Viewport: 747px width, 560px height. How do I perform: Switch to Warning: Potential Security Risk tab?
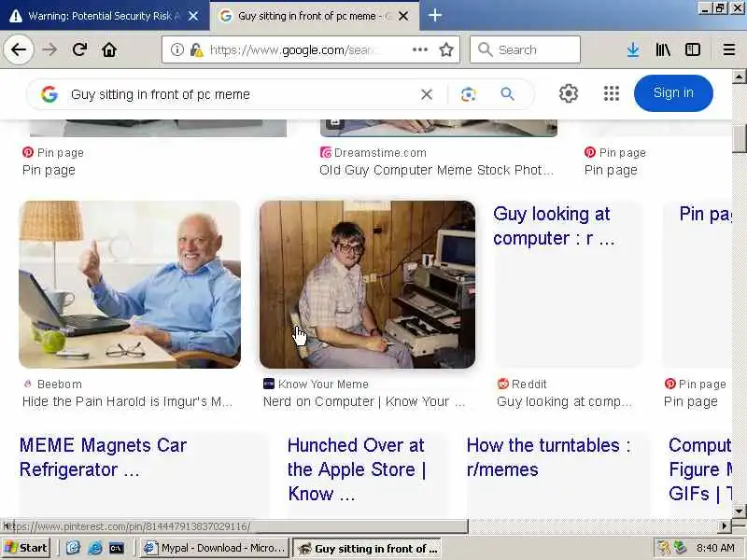click(x=105, y=16)
